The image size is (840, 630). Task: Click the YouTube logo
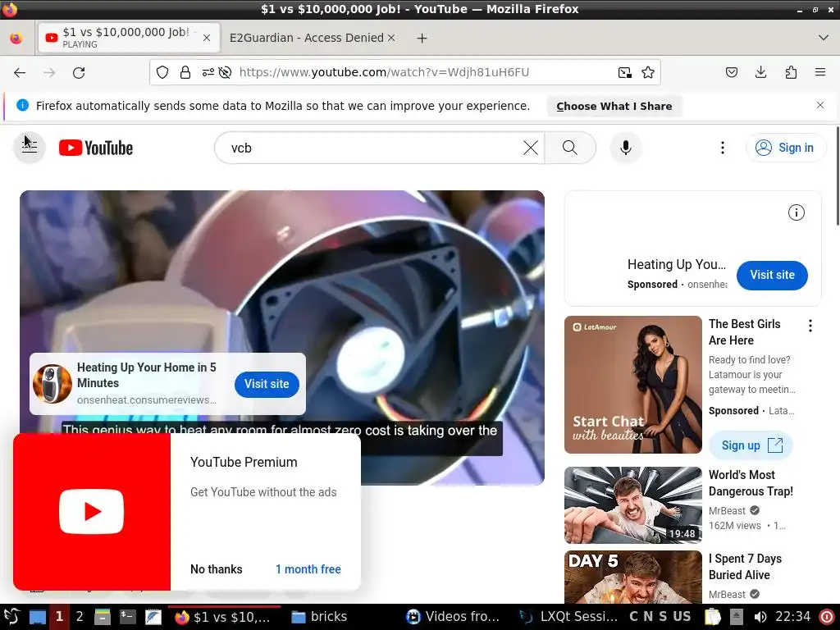click(96, 148)
